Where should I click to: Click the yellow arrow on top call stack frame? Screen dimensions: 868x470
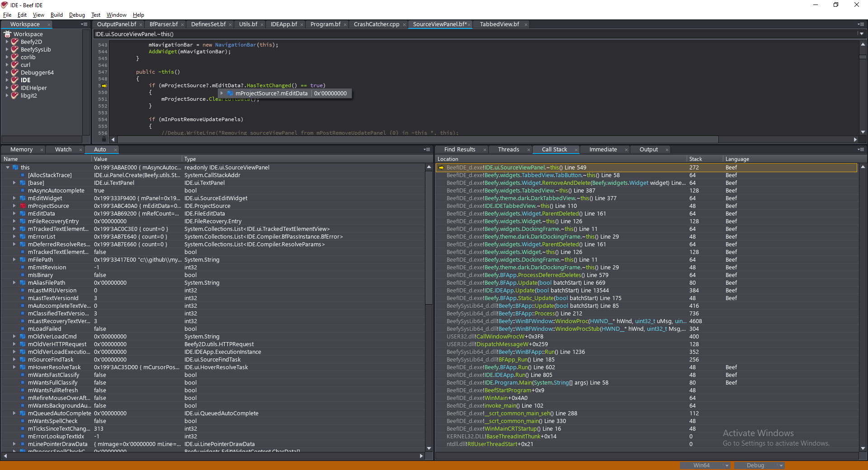(x=441, y=167)
